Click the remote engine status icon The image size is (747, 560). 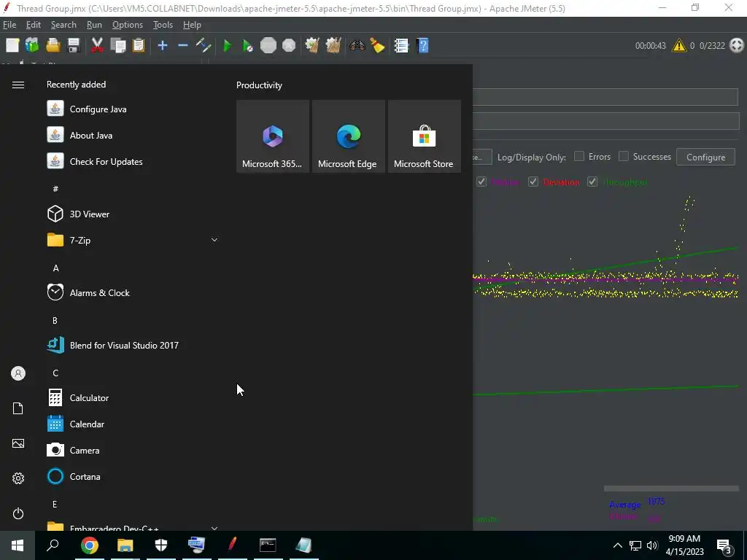737,46
